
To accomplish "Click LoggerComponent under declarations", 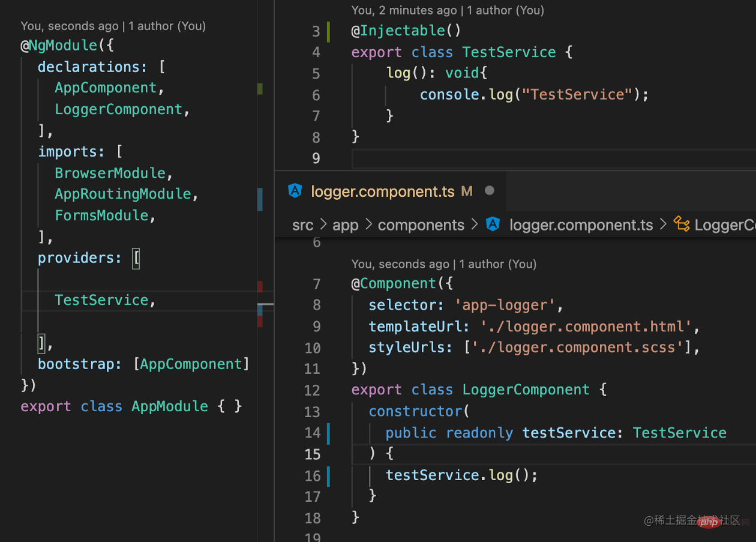I will (118, 109).
